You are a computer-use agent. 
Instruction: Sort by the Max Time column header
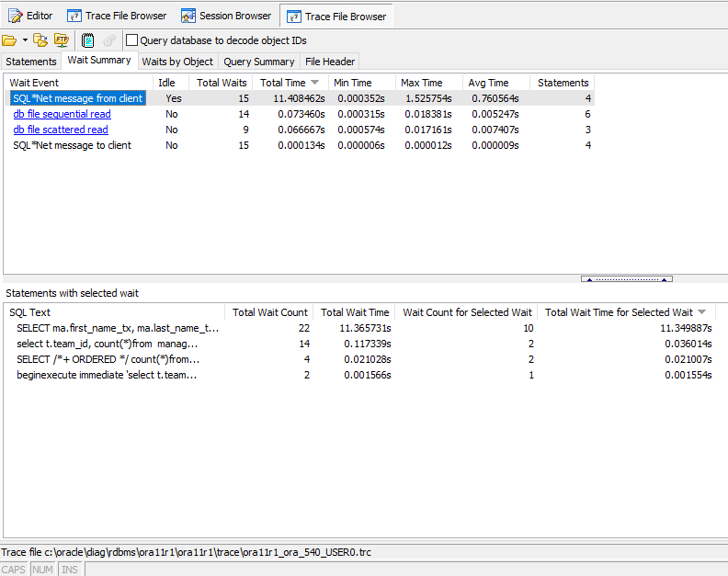pyautogui.click(x=429, y=83)
